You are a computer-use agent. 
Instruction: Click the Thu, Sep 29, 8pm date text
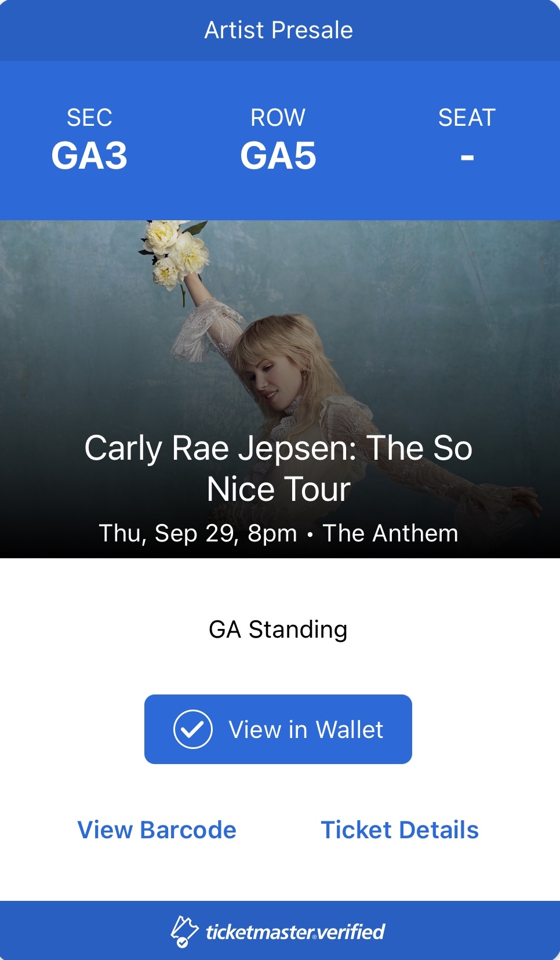(198, 533)
